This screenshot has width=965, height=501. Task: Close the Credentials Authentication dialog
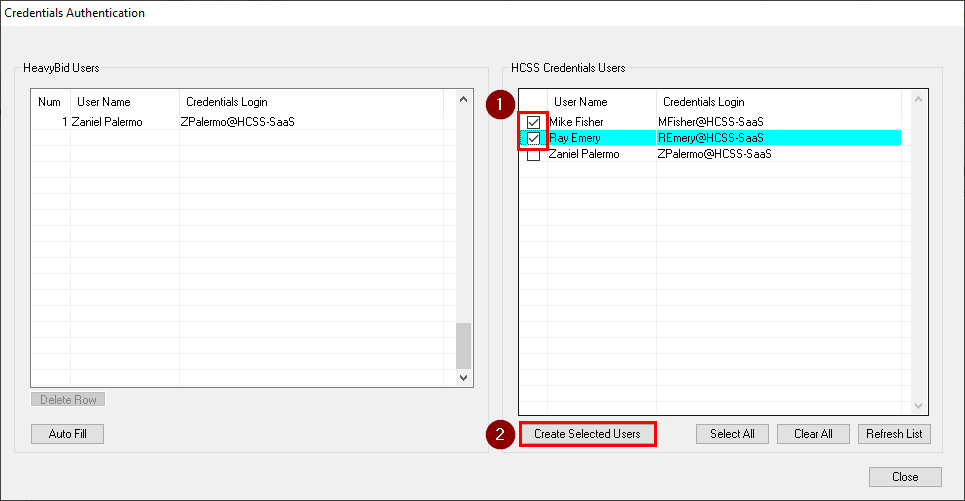pyautogui.click(x=905, y=477)
